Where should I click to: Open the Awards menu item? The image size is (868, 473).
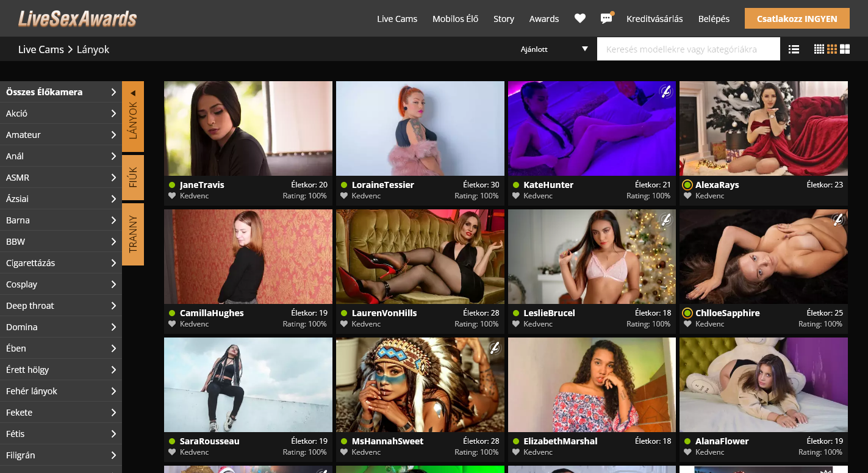pyautogui.click(x=543, y=19)
